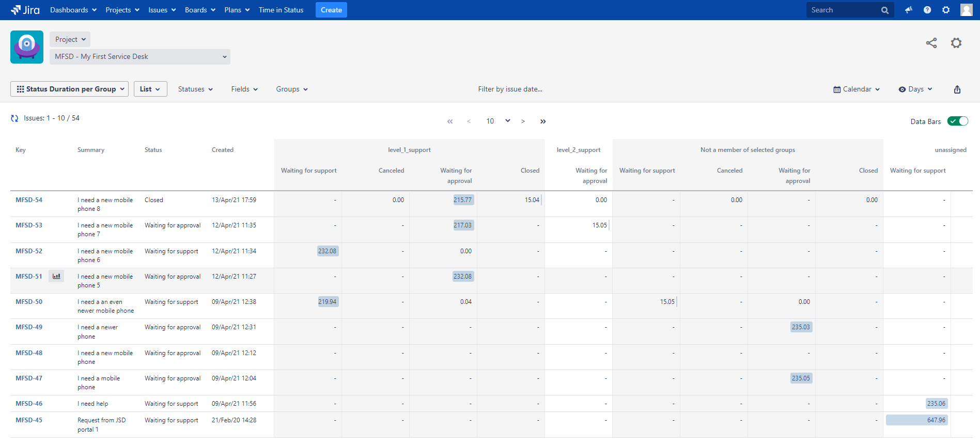
Task: Open the Calendar dropdown
Action: tap(856, 89)
